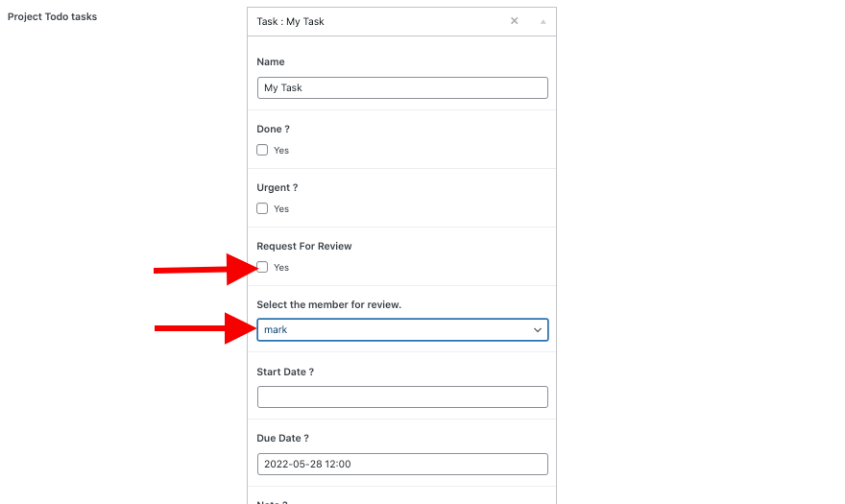The image size is (845, 504).
Task: Tick the Done checkbox
Action: point(262,150)
